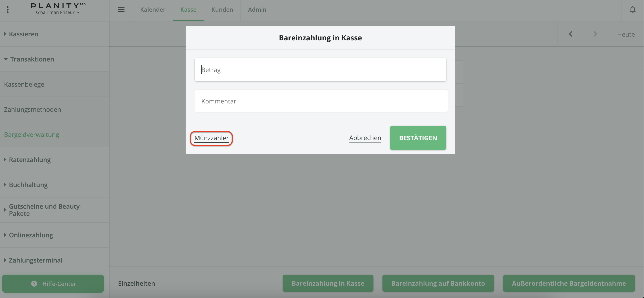Image resolution: width=644 pixels, height=298 pixels.
Task: Expand Gutscheine und Beauty-Pakete section
Action: tap(45, 210)
